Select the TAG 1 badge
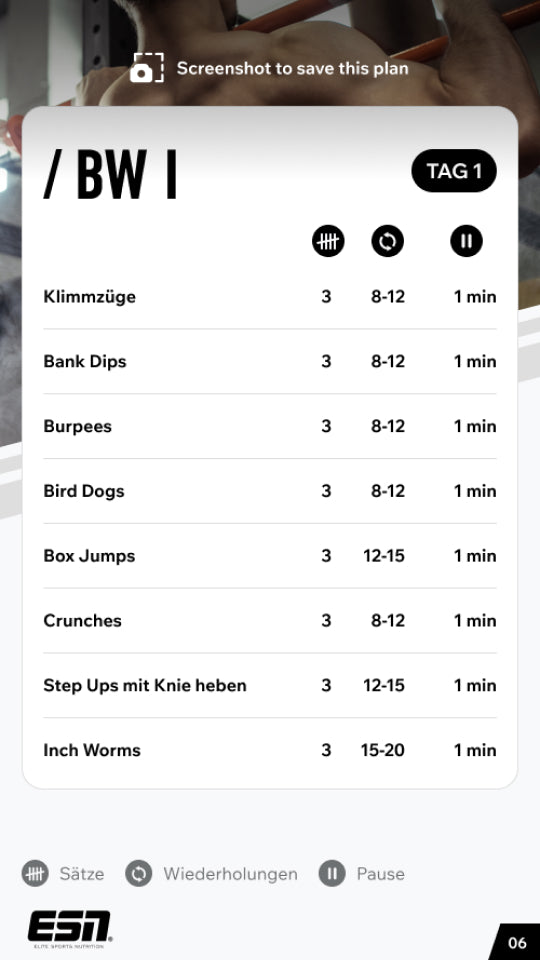Viewport: 540px width, 960px height. point(454,171)
